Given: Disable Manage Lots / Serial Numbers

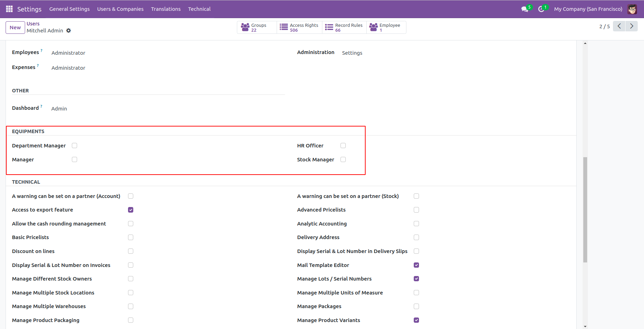Looking at the screenshot, I should [416, 279].
